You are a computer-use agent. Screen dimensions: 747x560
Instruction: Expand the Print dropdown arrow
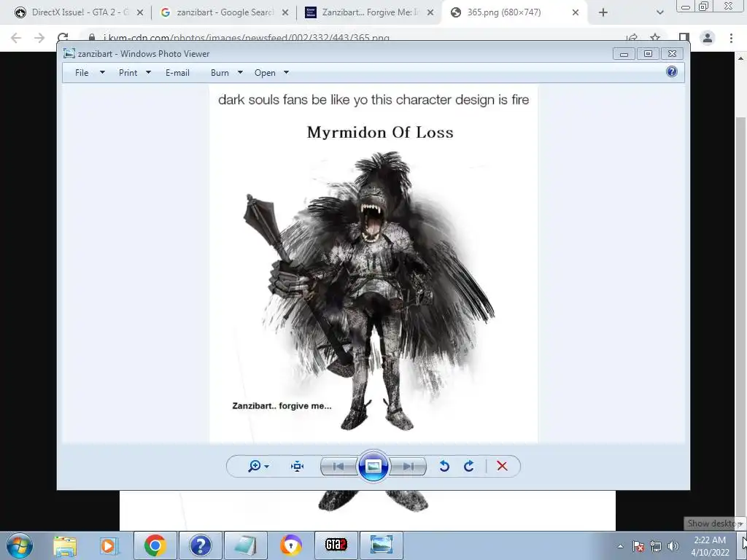pyautogui.click(x=148, y=72)
